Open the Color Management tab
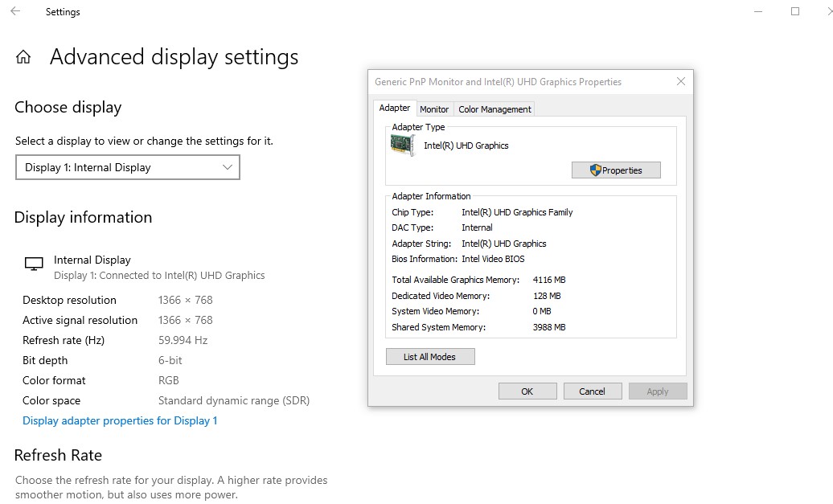Viewport: 833px width, 504px height. (494, 109)
